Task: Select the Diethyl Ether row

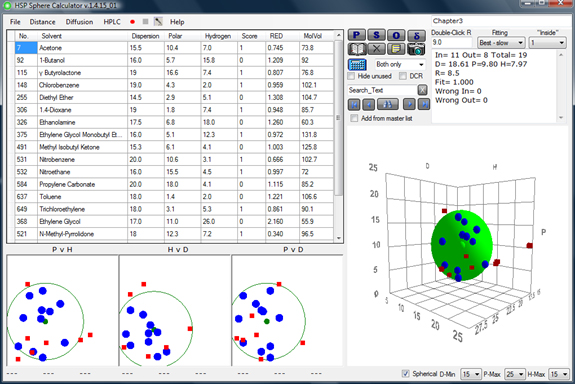Action: pyautogui.click(x=174, y=97)
